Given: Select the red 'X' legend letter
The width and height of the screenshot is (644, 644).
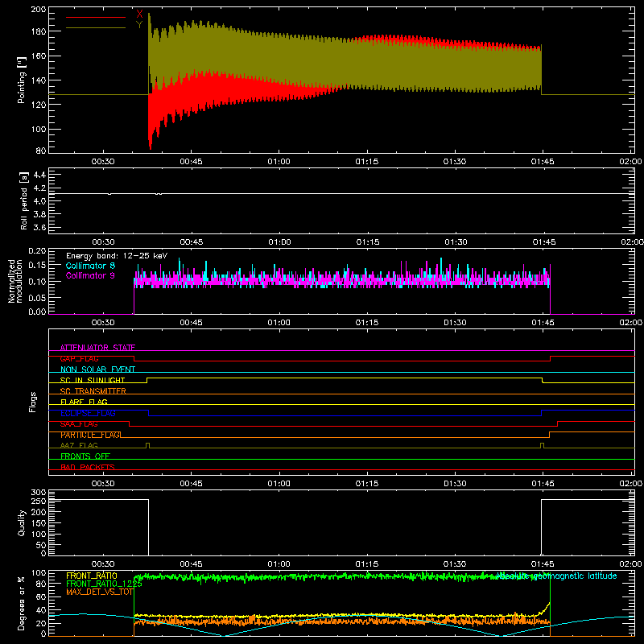Looking at the screenshot, I should tap(139, 14).
